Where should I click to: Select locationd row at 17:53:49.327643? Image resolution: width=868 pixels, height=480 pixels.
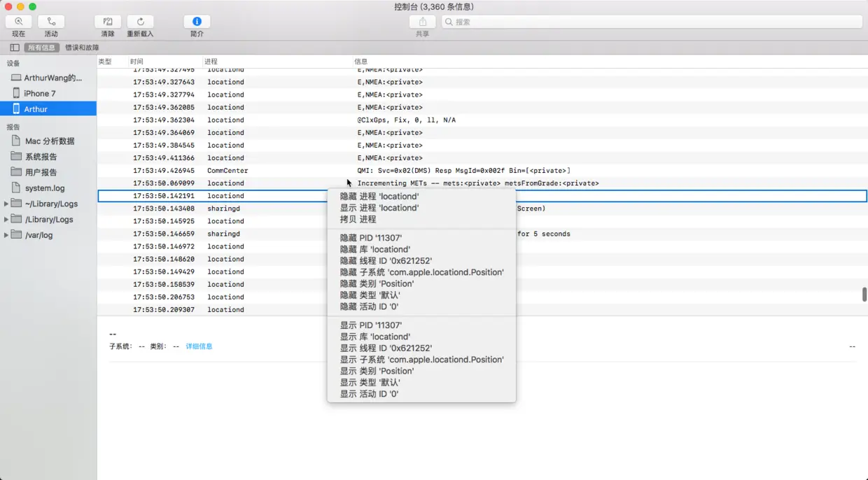pyautogui.click(x=482, y=82)
